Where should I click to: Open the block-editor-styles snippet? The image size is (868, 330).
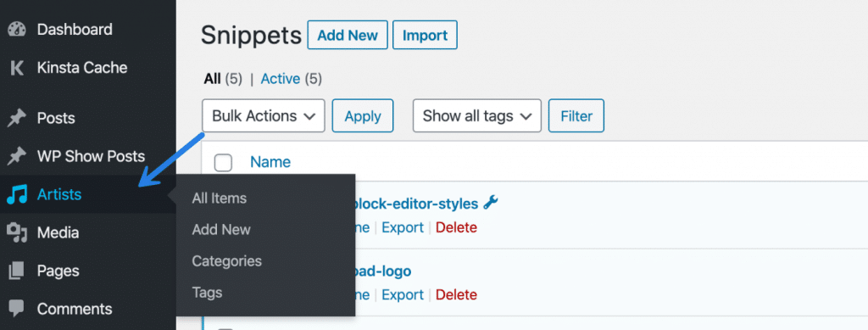coord(415,204)
